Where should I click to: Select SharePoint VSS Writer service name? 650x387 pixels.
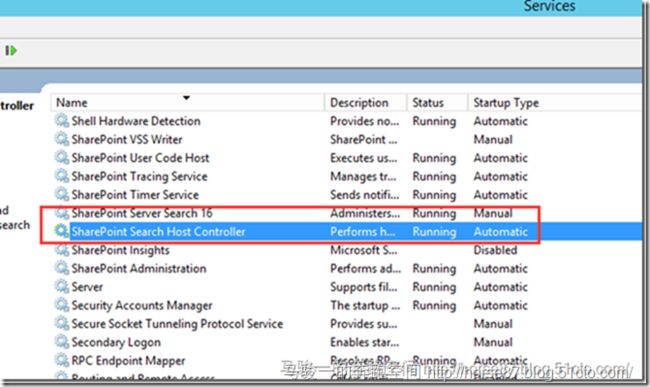tap(127, 139)
